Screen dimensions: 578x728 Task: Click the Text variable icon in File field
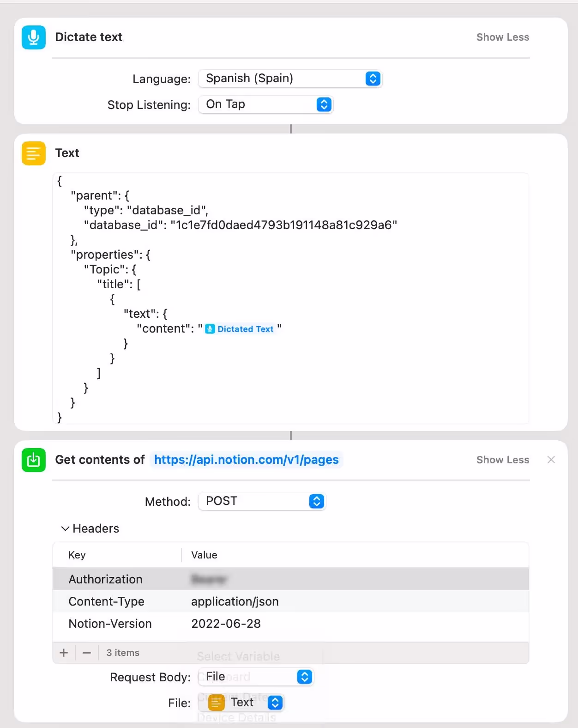216,703
